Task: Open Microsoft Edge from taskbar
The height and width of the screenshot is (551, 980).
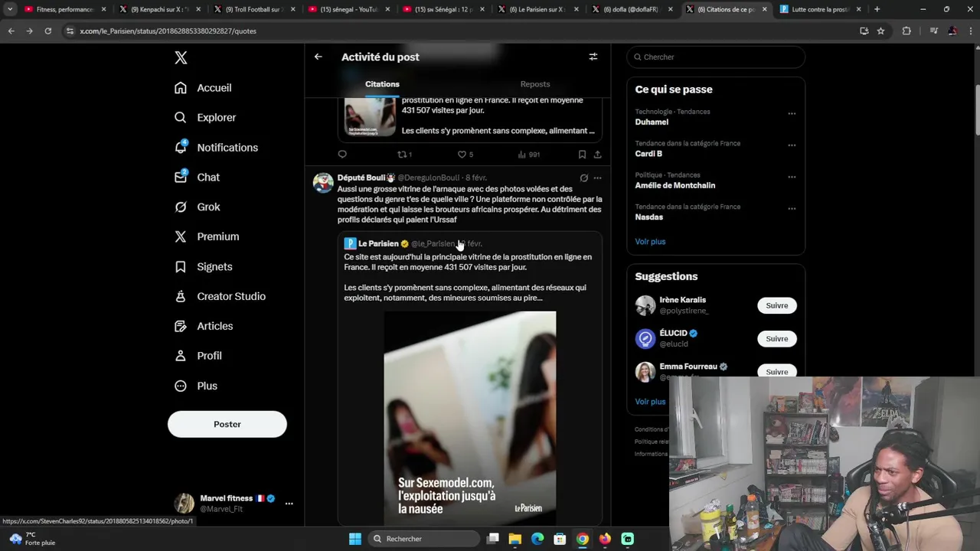Action: 537,539
